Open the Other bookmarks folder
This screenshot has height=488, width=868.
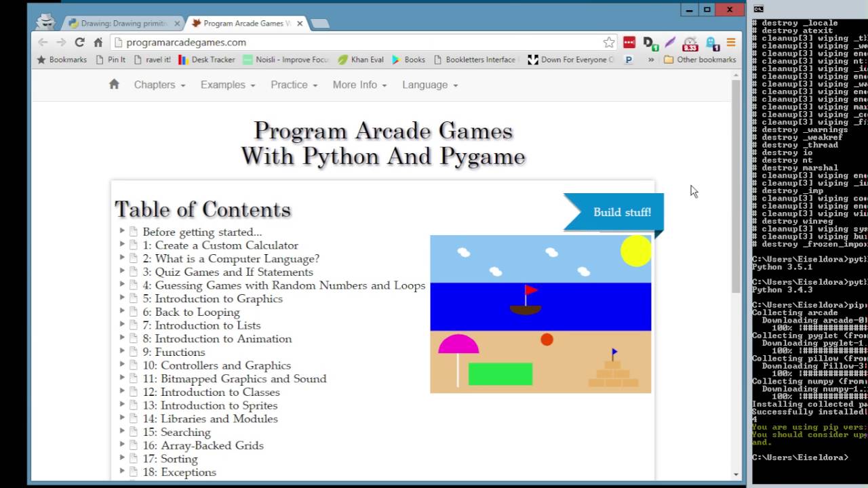[700, 60]
